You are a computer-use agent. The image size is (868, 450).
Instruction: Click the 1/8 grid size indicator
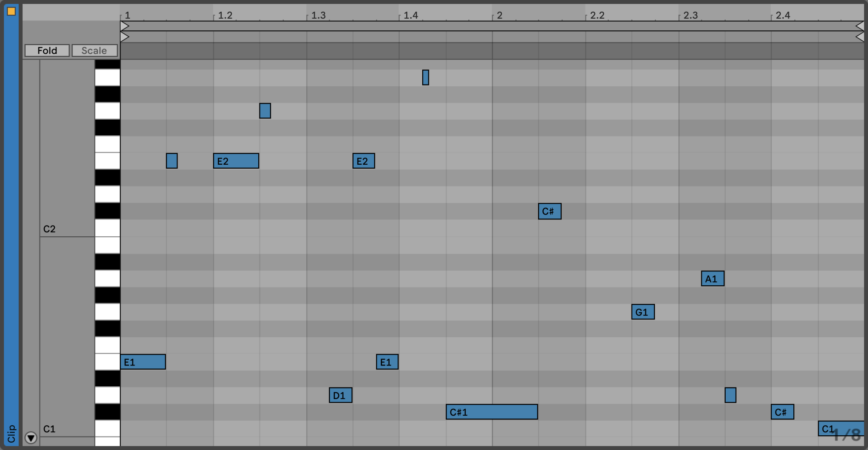coord(846,435)
